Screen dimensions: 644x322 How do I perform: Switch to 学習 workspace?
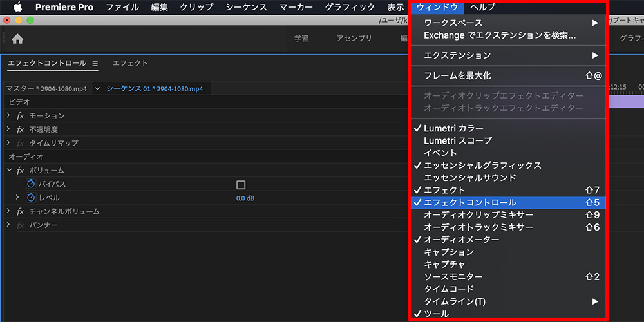point(301,39)
